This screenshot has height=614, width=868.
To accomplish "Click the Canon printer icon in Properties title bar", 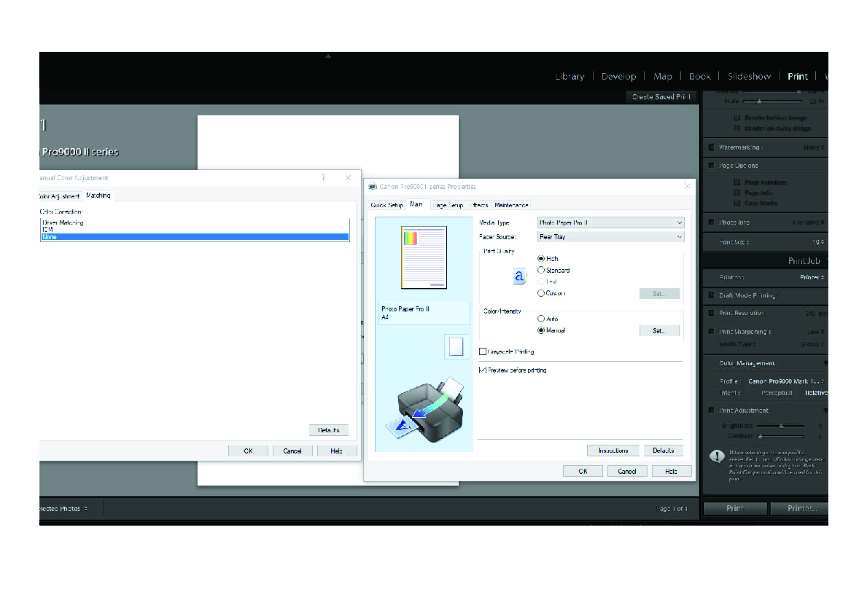I will pyautogui.click(x=373, y=186).
